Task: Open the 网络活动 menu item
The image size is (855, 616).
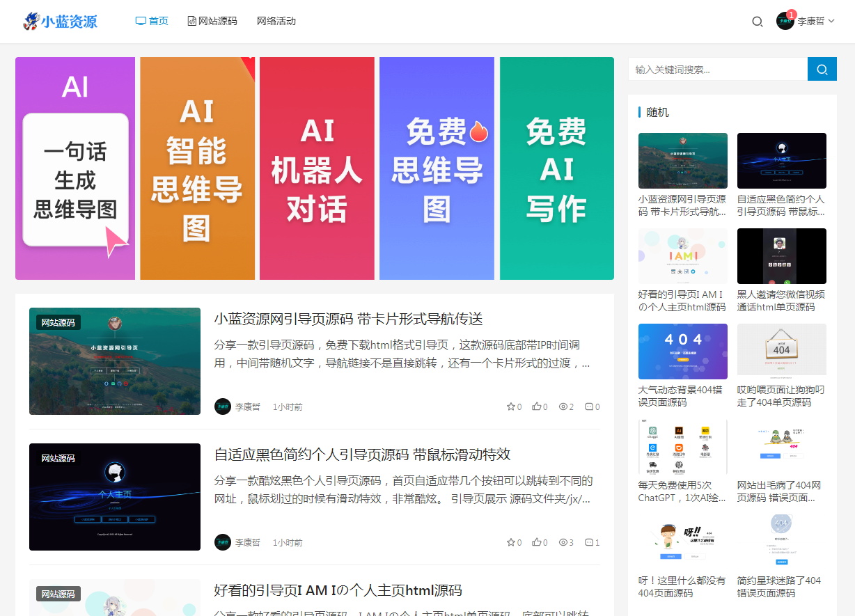Action: tap(276, 21)
